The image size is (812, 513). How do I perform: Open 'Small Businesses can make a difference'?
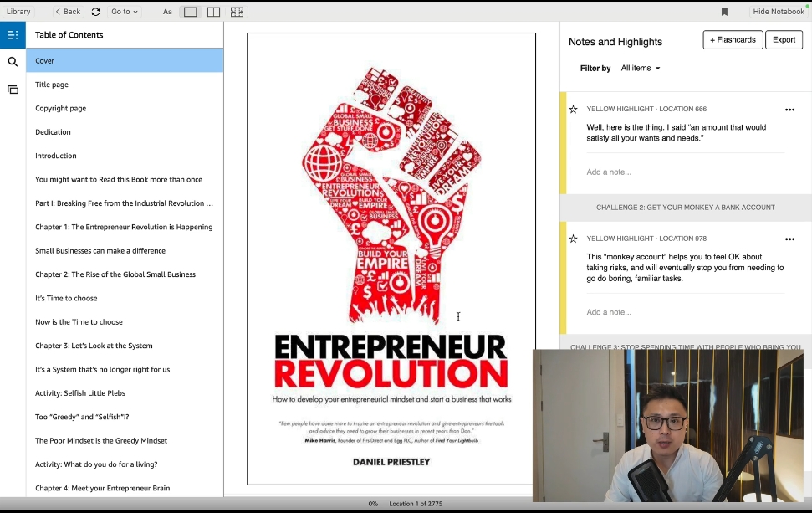(125, 251)
